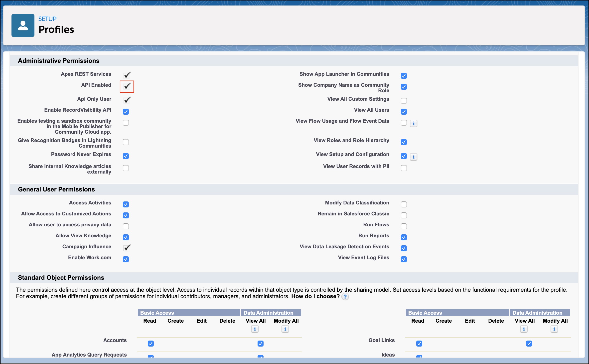The image size is (589, 364).
Task: Click info icon under Modify All for Goal Links
Action: (554, 329)
